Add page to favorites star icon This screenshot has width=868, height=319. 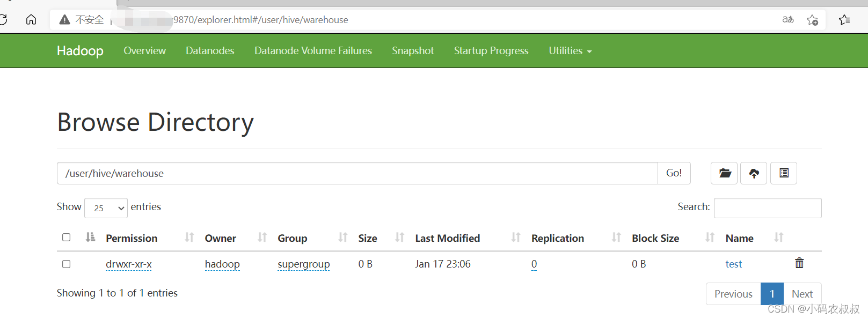coord(812,20)
